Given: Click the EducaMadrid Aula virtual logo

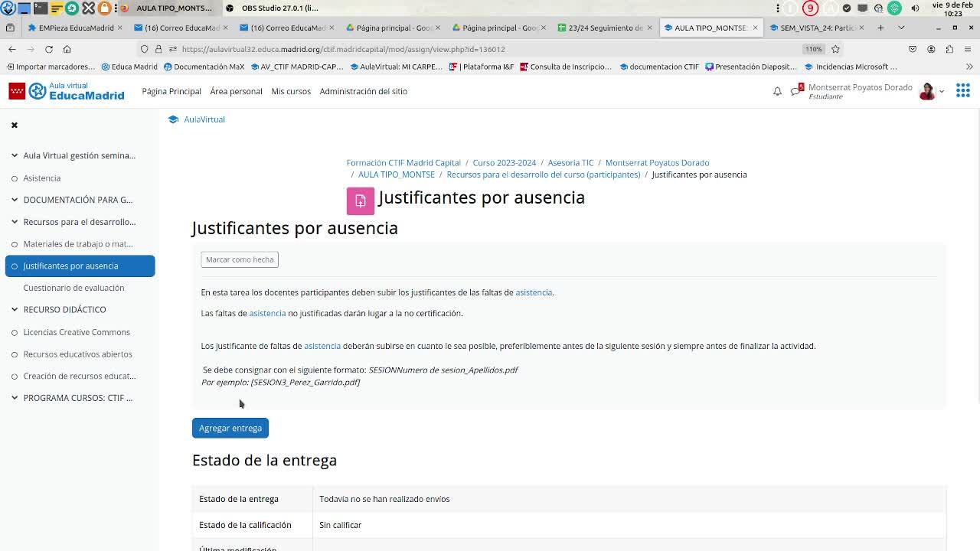Looking at the screenshot, I should click(x=67, y=91).
